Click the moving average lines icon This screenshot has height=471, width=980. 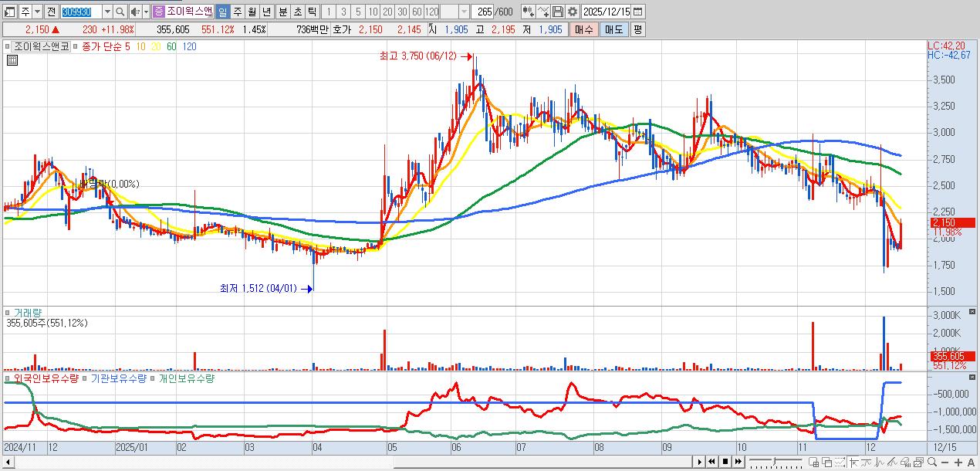[x=866, y=462]
